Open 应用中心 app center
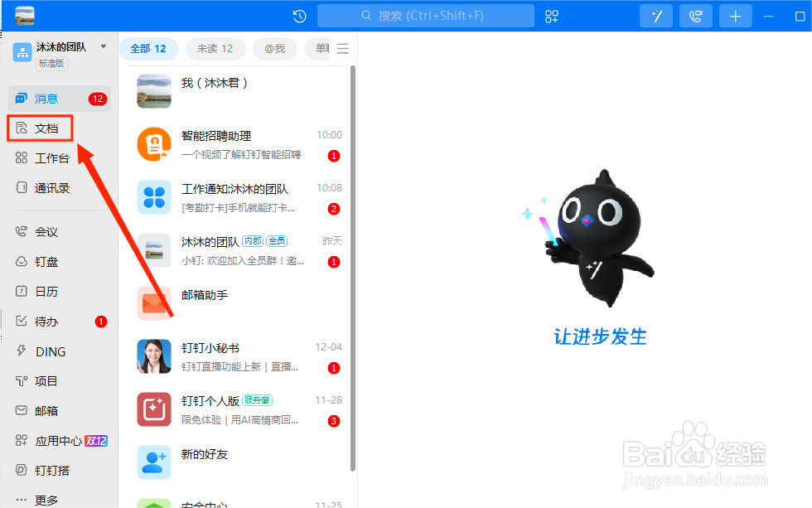The height and width of the screenshot is (508, 812). pyautogui.click(x=60, y=441)
